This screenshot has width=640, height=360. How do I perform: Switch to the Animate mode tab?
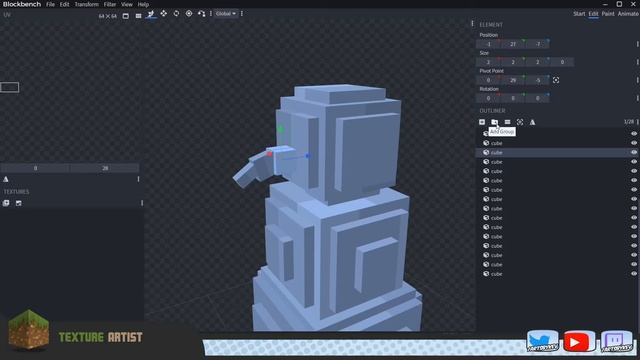pyautogui.click(x=628, y=14)
